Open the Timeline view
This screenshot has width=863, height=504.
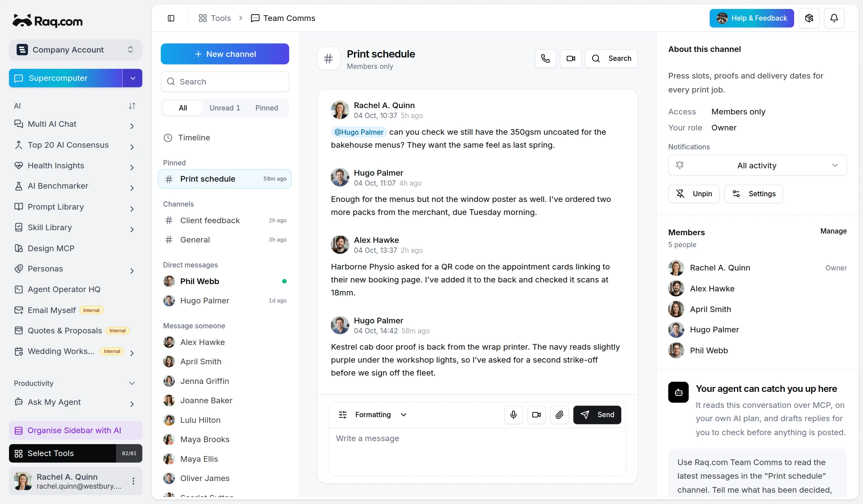click(x=225, y=137)
